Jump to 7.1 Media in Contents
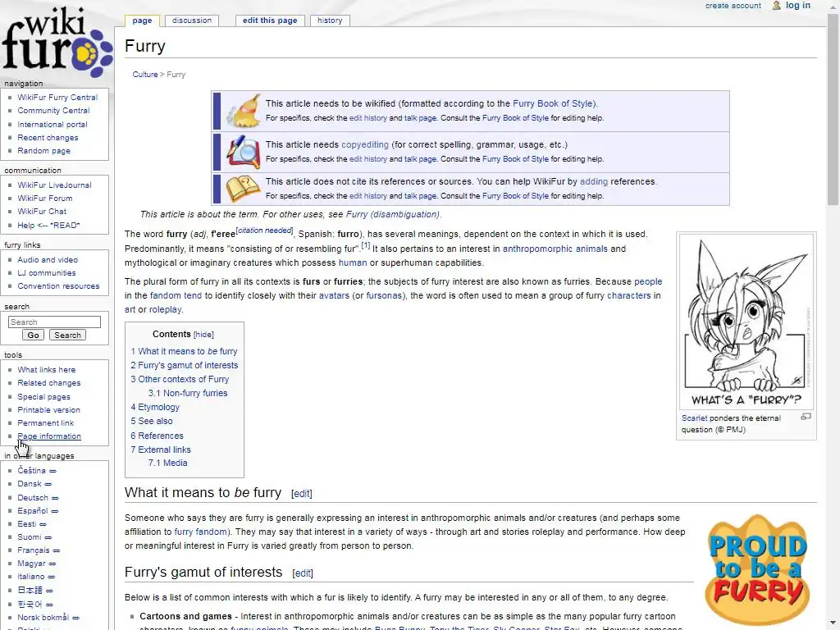Screen dimensions: 840x630 167,463
